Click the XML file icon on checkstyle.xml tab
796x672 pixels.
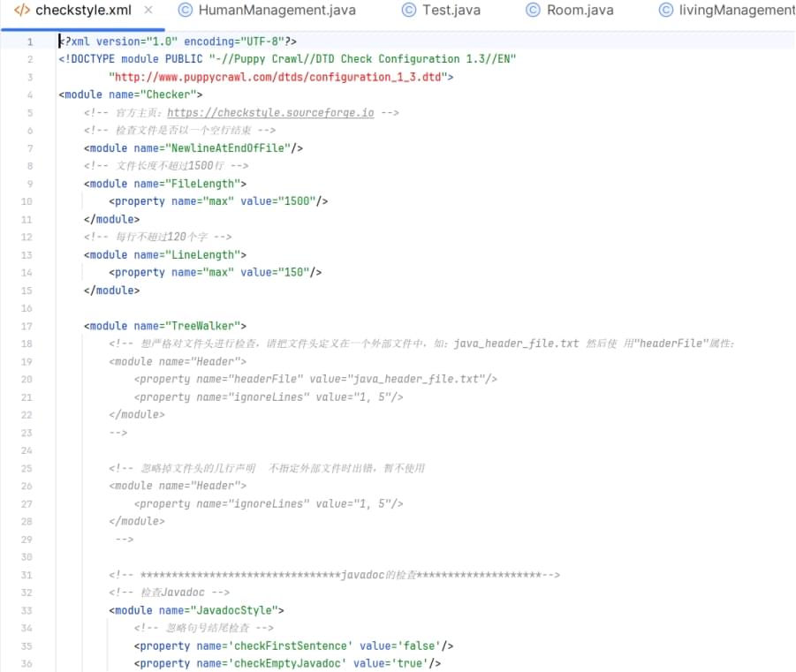(22, 11)
